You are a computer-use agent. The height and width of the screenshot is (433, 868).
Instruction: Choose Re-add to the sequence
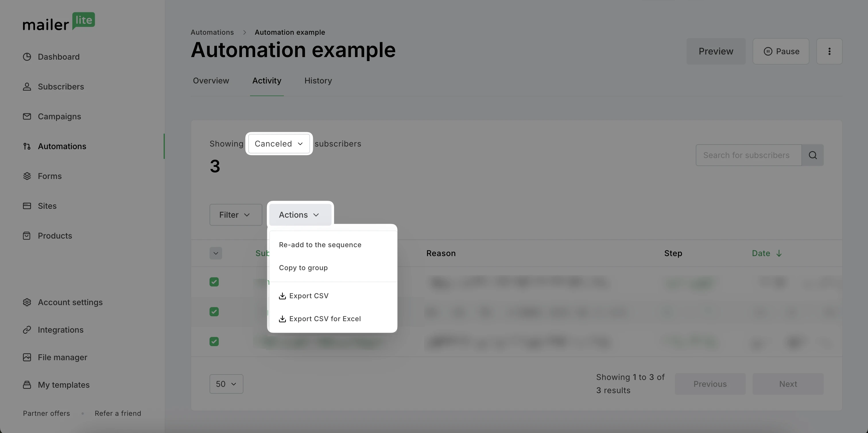pyautogui.click(x=333, y=245)
